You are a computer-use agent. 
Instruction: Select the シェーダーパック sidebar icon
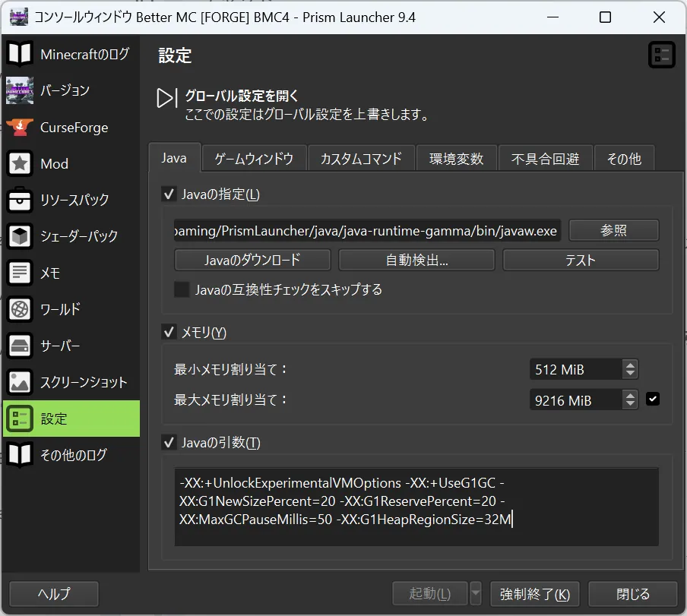tap(21, 236)
